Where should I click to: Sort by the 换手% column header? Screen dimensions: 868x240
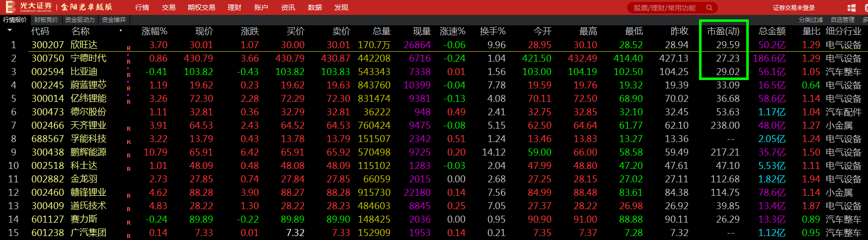tap(493, 31)
